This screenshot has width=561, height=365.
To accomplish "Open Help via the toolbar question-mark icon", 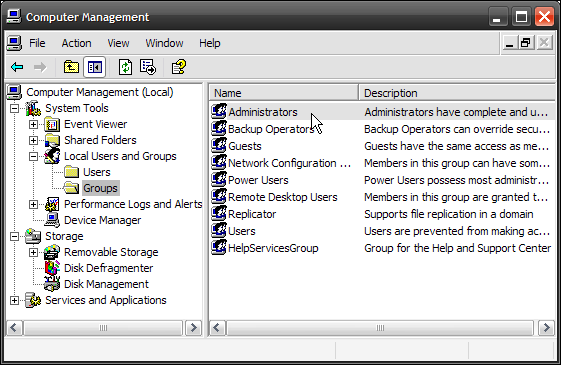I will pyautogui.click(x=179, y=67).
